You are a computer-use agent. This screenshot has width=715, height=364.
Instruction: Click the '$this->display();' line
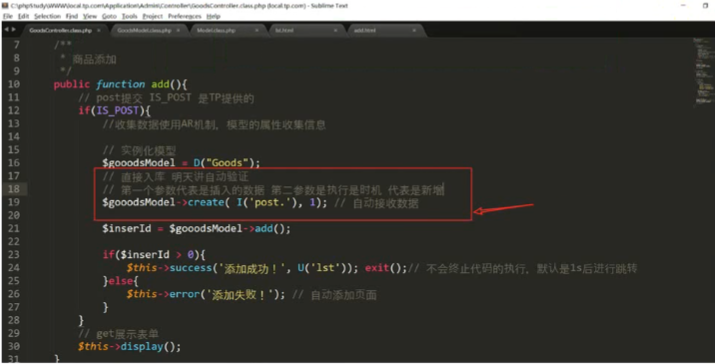(130, 347)
